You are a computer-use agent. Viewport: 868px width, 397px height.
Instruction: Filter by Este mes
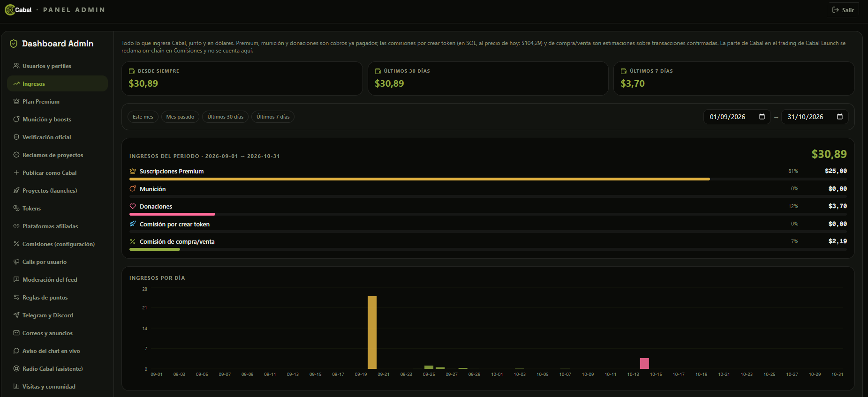click(x=143, y=117)
